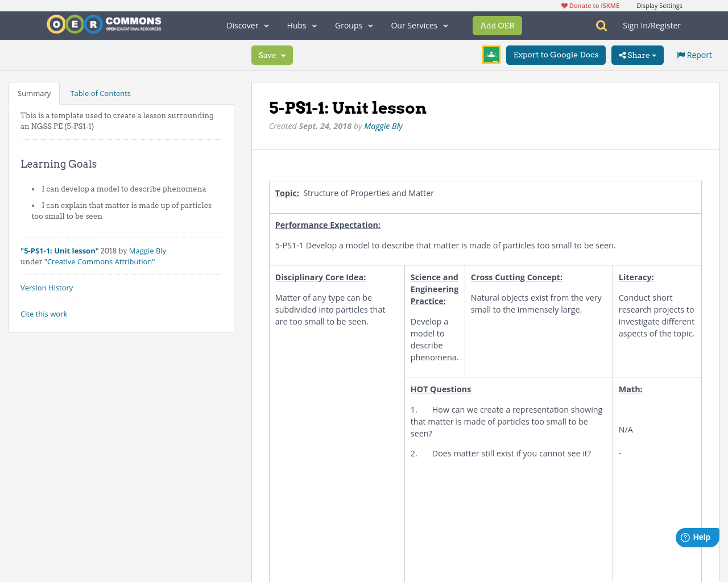Screen dimensions: 728x582
Task: Open the Help widget
Action: tap(697, 537)
